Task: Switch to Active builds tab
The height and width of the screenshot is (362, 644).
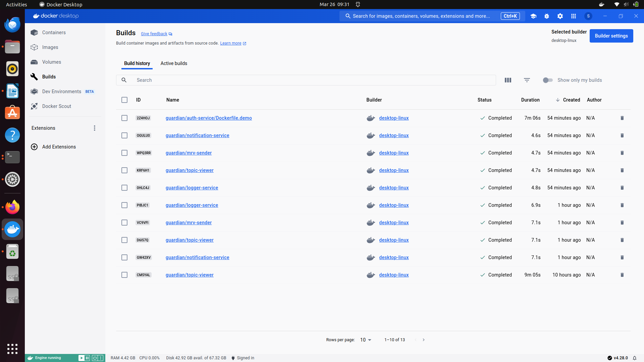Action: click(x=174, y=63)
